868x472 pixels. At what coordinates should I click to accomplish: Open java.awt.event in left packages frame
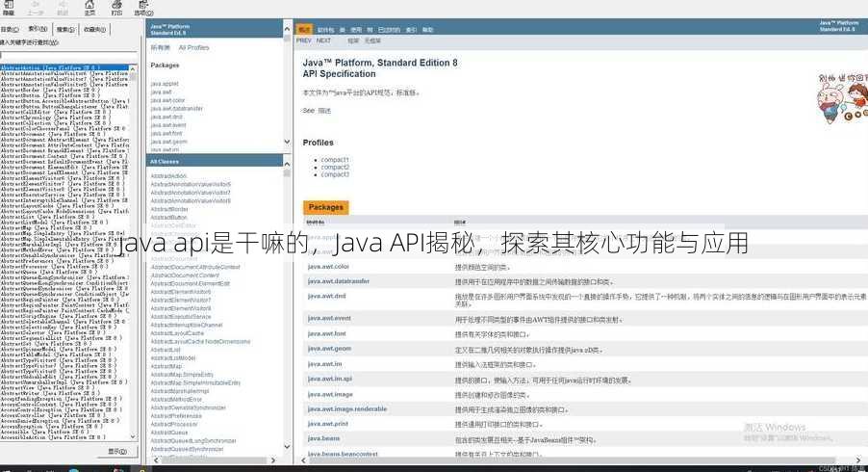pyautogui.click(x=168, y=126)
